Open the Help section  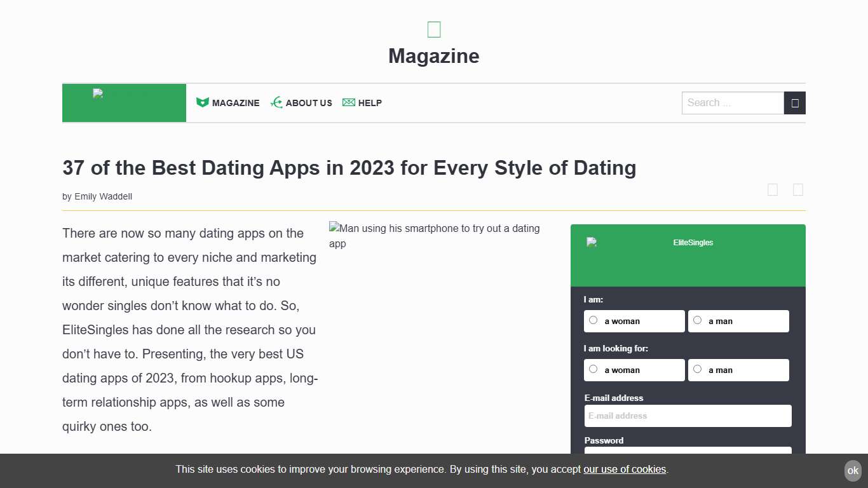[x=370, y=102]
